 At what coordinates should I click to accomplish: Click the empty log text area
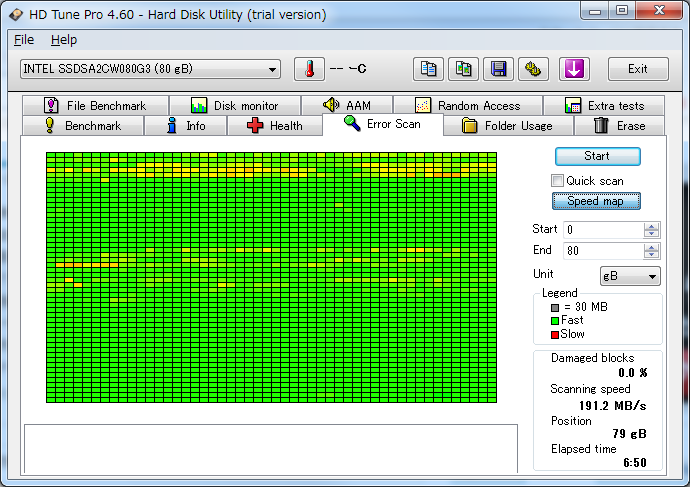[x=271, y=449]
